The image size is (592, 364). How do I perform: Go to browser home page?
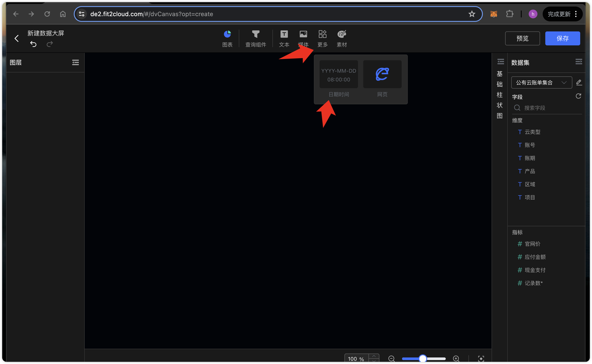pos(63,14)
